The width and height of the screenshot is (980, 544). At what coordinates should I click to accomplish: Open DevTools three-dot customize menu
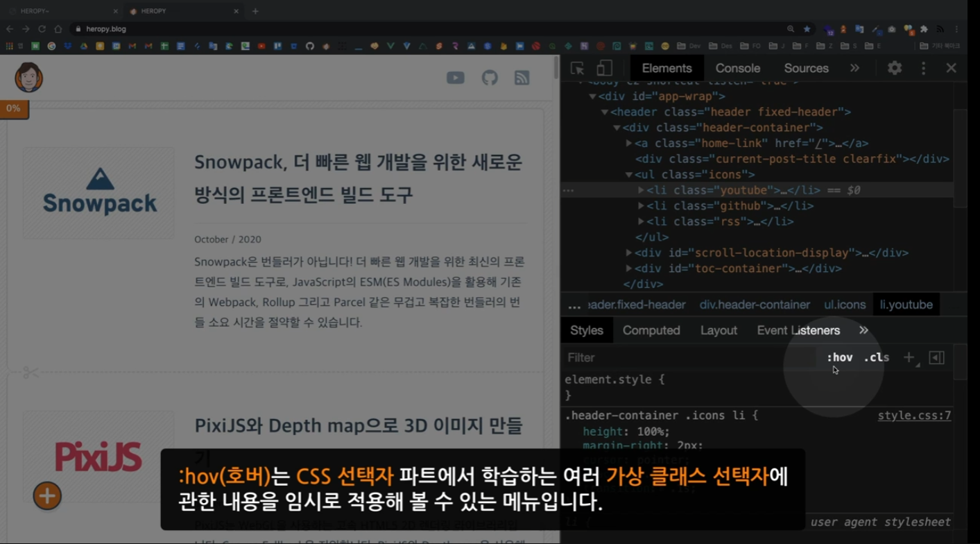point(923,68)
